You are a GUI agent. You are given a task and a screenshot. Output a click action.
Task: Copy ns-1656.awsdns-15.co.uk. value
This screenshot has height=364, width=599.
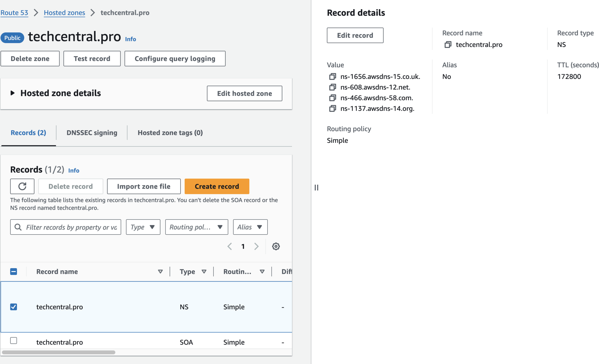(332, 77)
